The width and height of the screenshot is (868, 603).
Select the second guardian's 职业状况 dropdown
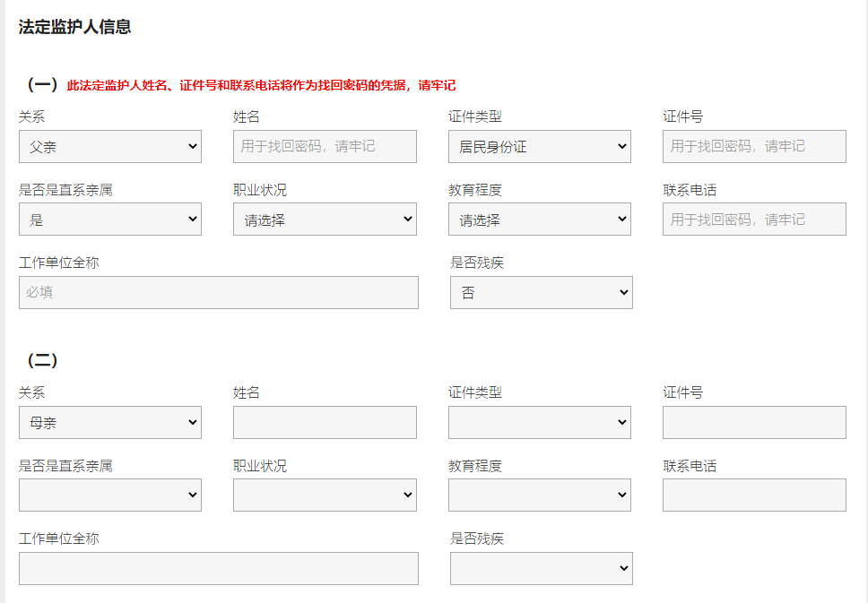pos(325,495)
